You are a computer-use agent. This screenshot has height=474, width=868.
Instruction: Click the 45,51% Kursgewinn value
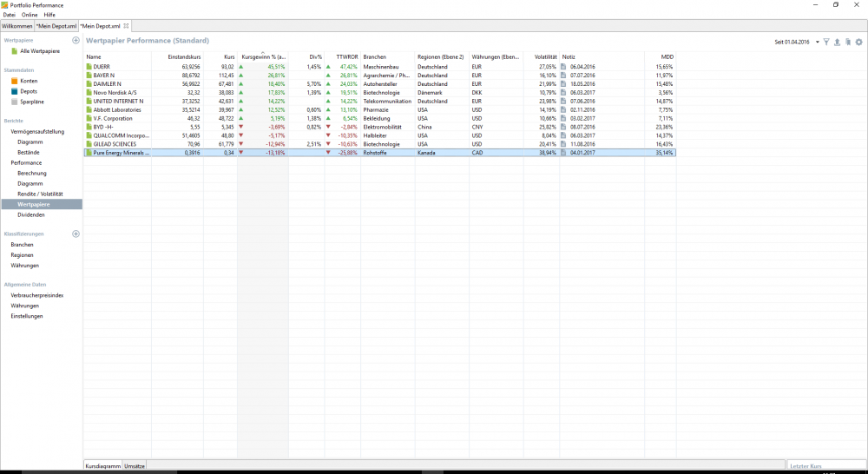(x=276, y=67)
